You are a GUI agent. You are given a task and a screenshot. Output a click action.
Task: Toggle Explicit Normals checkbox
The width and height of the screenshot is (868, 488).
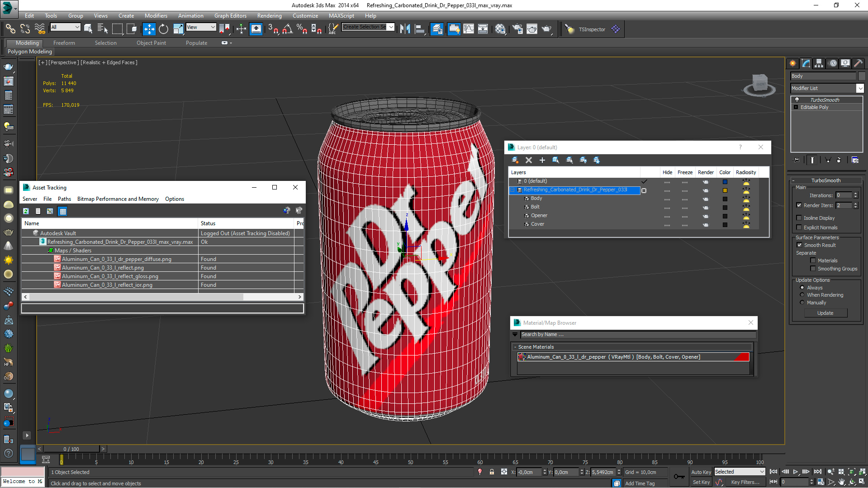pos(799,227)
